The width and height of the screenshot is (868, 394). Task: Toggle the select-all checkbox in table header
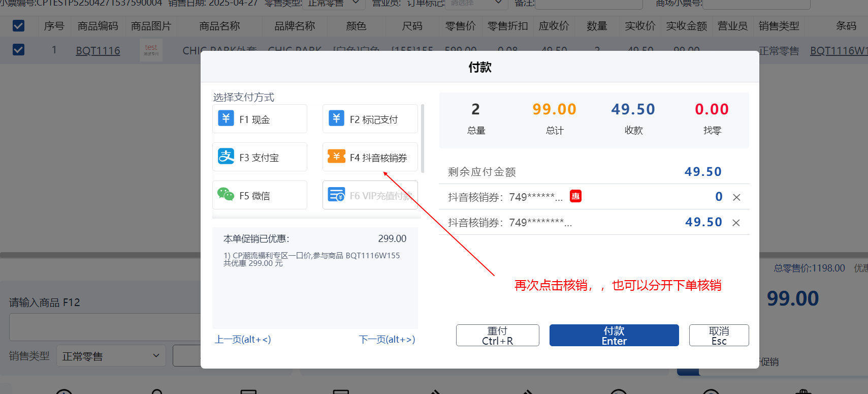(18, 25)
